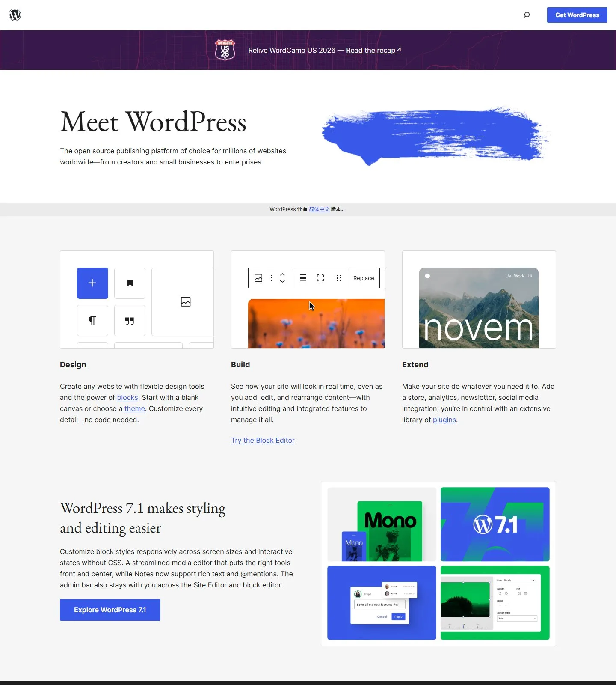616x685 pixels.
Task: Select the bookmark block icon
Action: (x=130, y=283)
